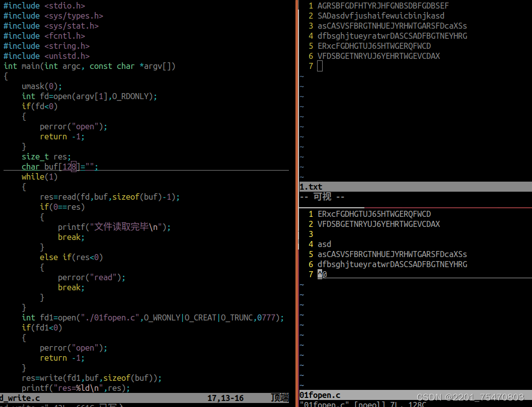Click the 'printf("res=%ld\n",res);' line
532x407 pixels.
76,388
